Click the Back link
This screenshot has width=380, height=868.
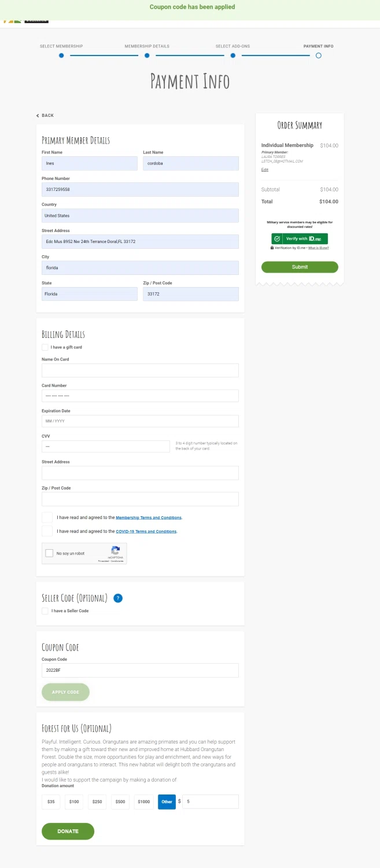[x=45, y=116]
